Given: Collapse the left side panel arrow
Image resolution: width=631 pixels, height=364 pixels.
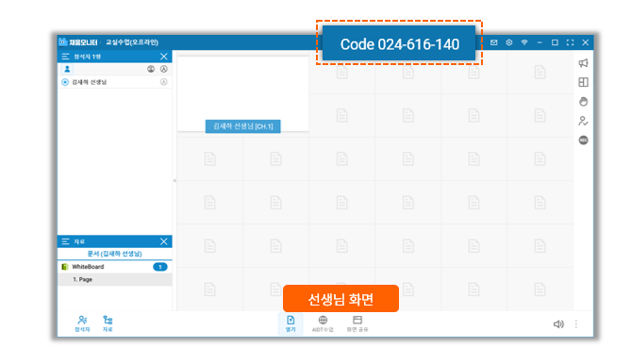Looking at the screenshot, I should 174,181.
